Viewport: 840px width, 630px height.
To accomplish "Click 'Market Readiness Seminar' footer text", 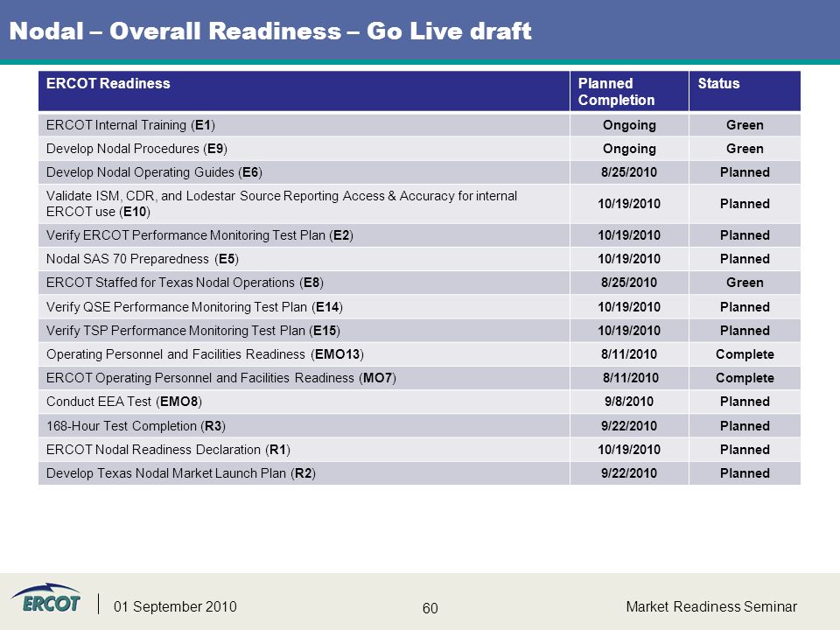I will pyautogui.click(x=711, y=607).
